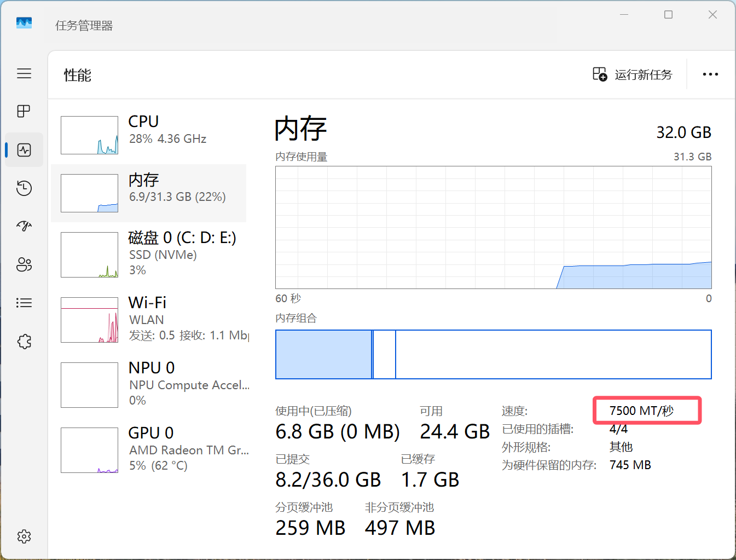Image resolution: width=736 pixels, height=560 pixels.
Task: Open the Processes page icon
Action: tap(24, 112)
